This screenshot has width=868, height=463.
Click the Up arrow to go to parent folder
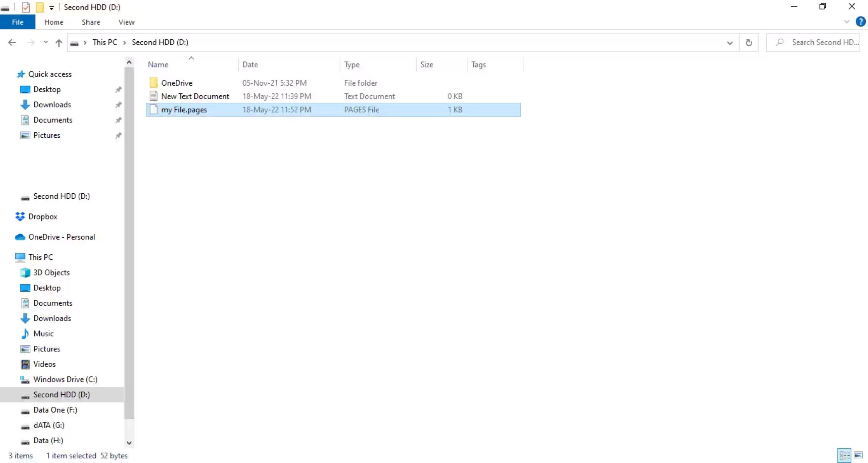[59, 42]
